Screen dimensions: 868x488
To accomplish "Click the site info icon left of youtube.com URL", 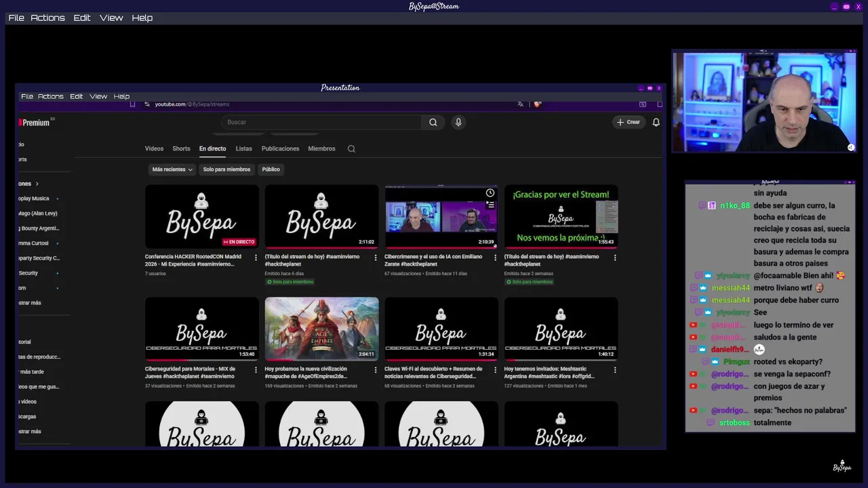I will click(x=146, y=104).
